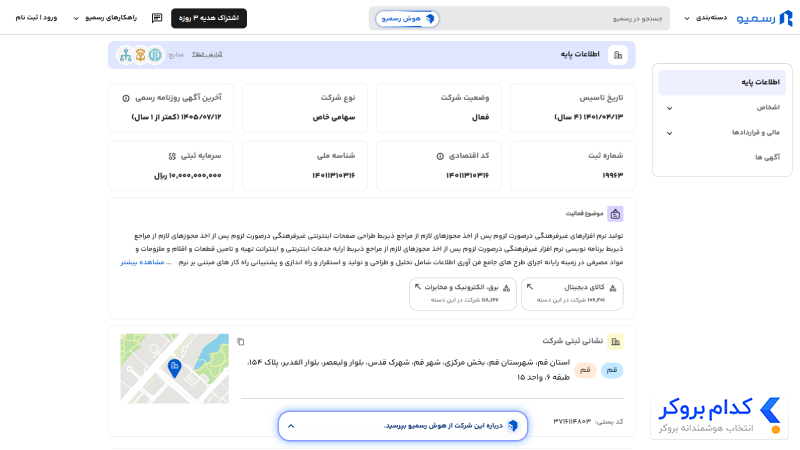Open آگهی ها in the sidebar
This screenshot has height=450, width=800.
click(x=767, y=157)
